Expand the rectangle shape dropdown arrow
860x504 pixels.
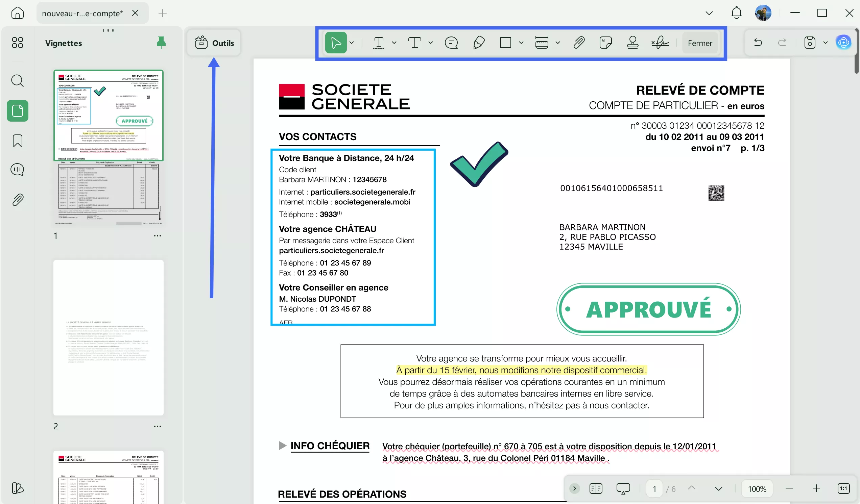pyautogui.click(x=521, y=43)
